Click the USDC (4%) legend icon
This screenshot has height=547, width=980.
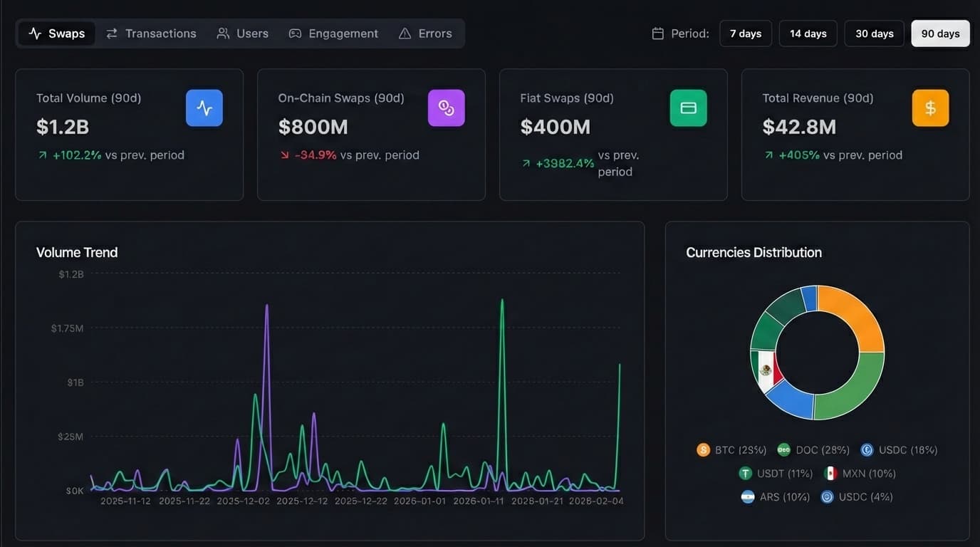coord(827,497)
